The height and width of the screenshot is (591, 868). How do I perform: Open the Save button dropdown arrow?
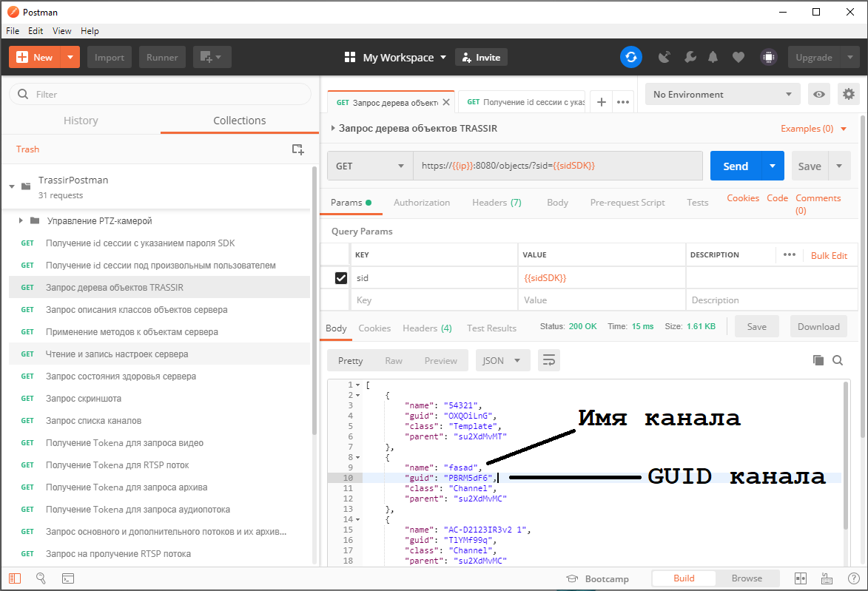pos(839,166)
